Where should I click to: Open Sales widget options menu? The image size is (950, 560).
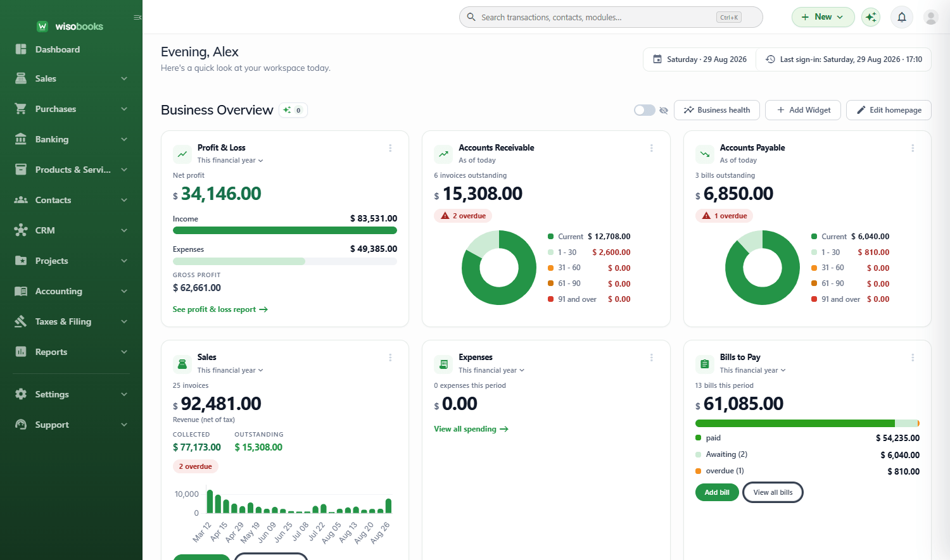pyautogui.click(x=390, y=358)
